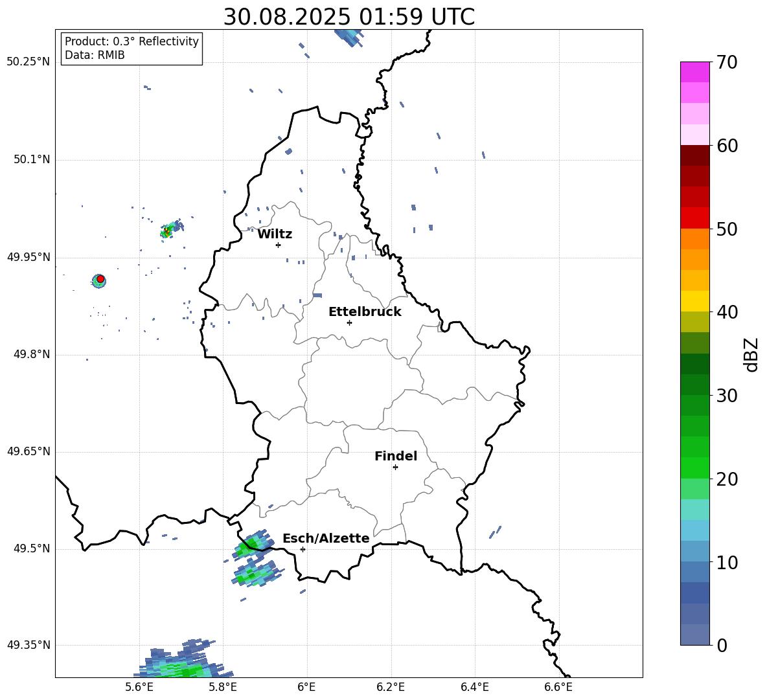Click the dBZ colorbar axis label
Viewport: 767px width, 700px height.
pos(750,354)
